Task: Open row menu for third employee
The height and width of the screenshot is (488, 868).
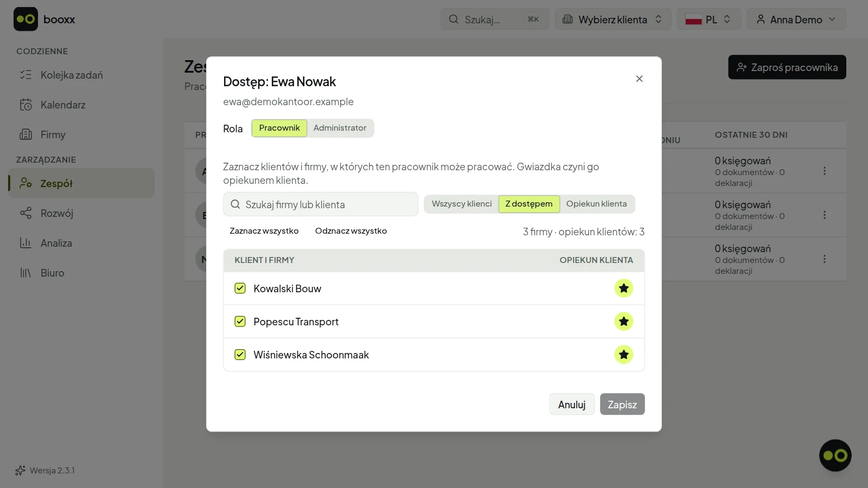Action: point(824,259)
